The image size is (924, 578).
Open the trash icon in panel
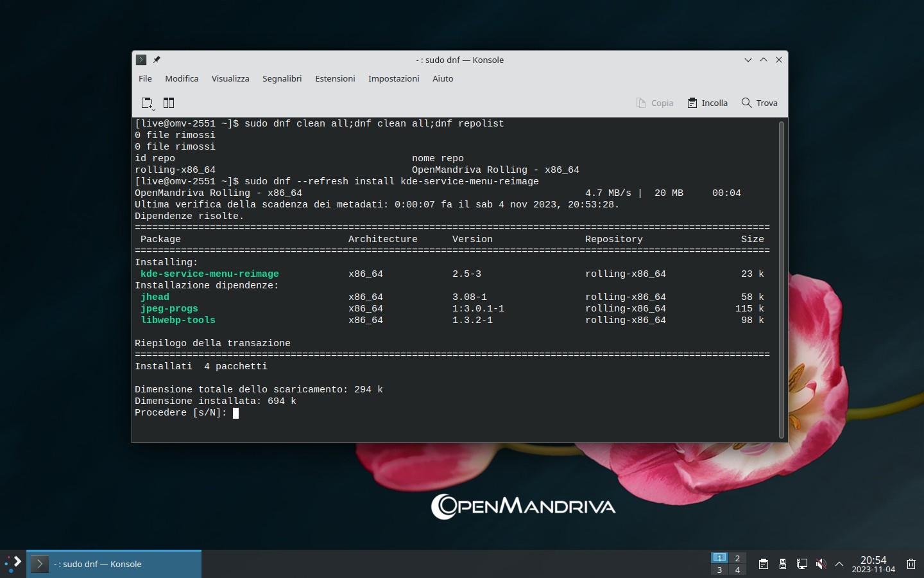[911, 564]
